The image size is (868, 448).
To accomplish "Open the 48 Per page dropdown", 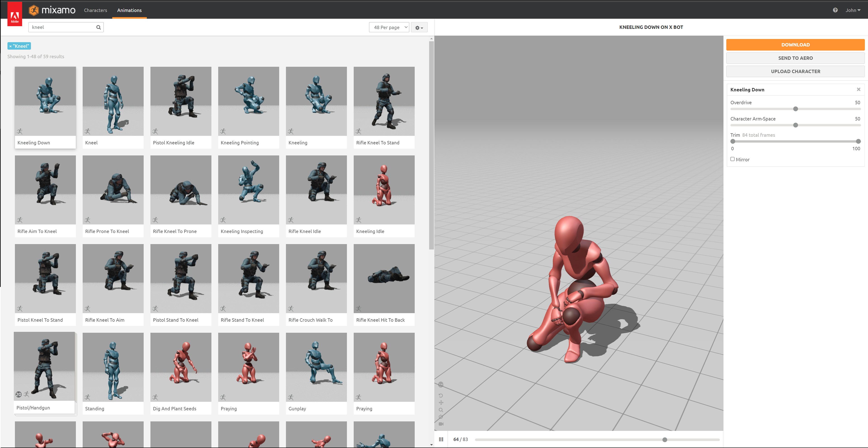I will click(389, 27).
